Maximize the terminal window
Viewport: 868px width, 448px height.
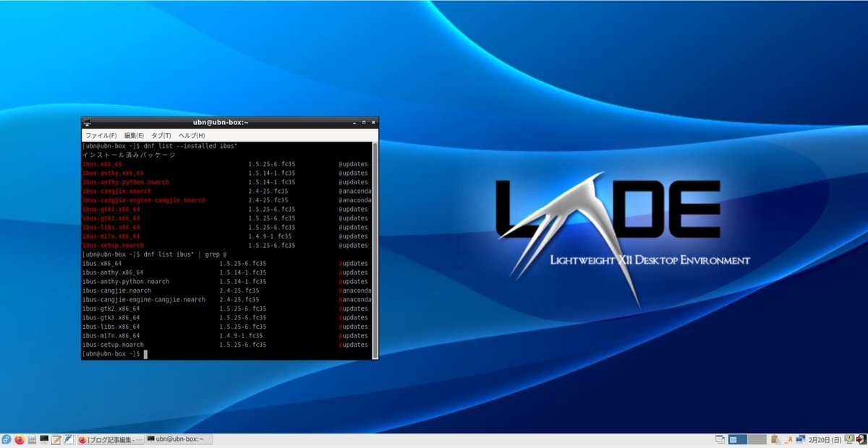[363, 122]
